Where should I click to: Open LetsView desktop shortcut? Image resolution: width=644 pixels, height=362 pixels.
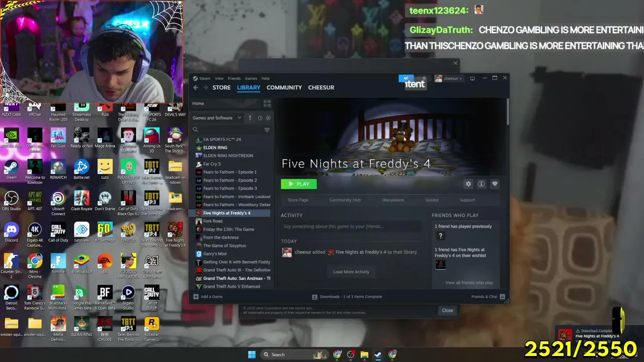tap(82, 233)
